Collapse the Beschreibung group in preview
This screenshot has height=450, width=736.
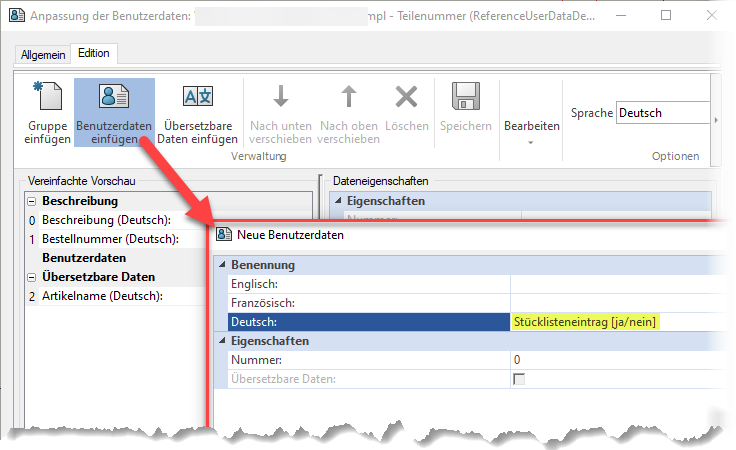(32, 201)
